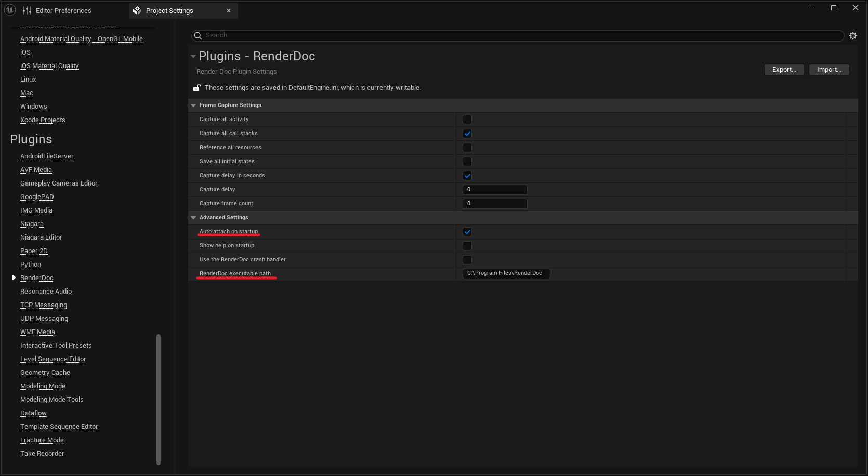This screenshot has height=476, width=868.
Task: Enable Save all initial states checkbox
Action: [467, 162]
